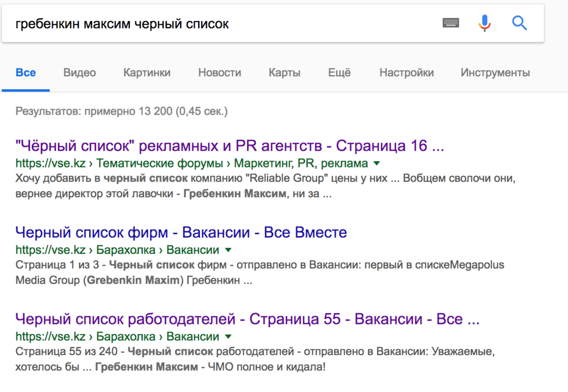
Task: Click snippet text "Страница 55 из 240"
Action: [x=66, y=352]
